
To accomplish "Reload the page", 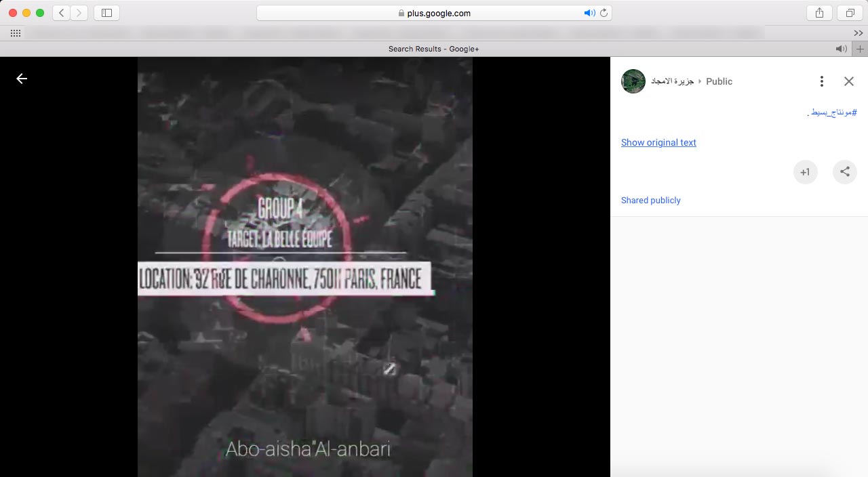I will click(x=603, y=13).
